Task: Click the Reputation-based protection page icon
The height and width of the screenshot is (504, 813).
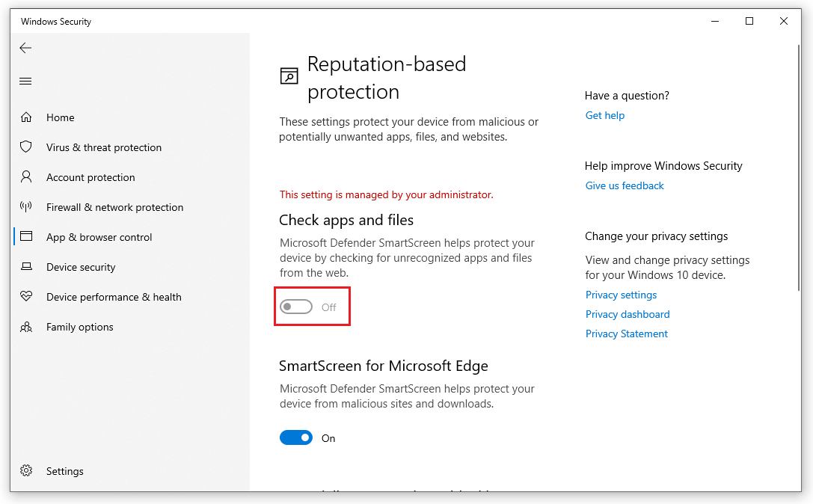Action: [289, 76]
